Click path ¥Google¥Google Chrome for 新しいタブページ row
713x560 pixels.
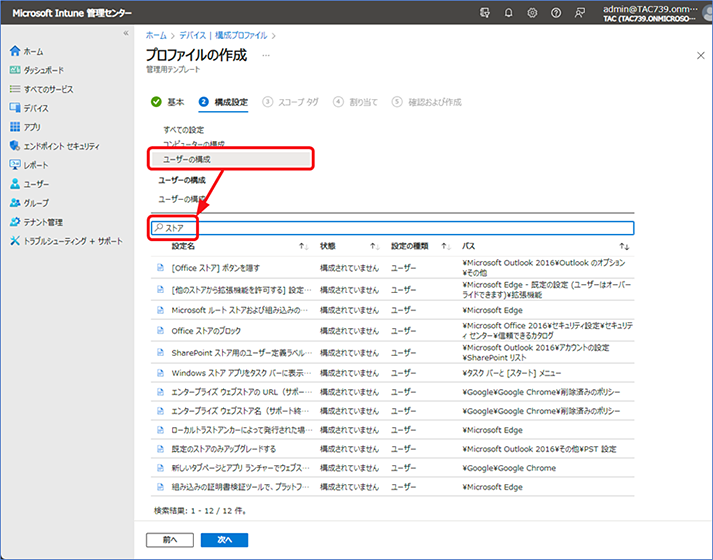click(509, 468)
